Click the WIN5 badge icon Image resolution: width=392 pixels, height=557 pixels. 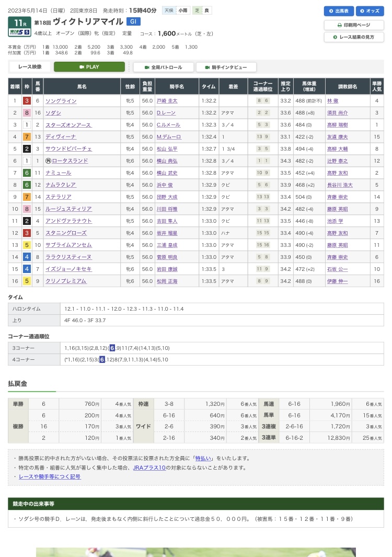(19, 32)
